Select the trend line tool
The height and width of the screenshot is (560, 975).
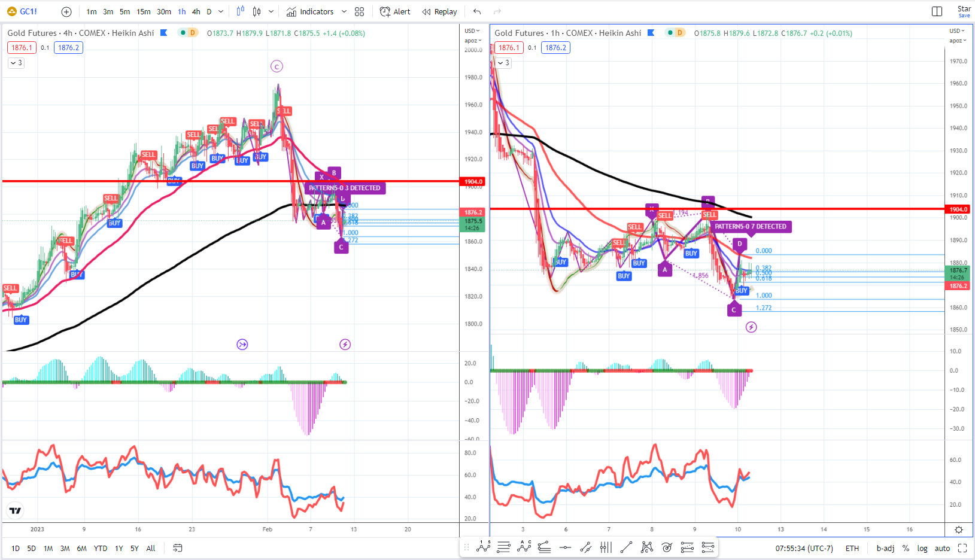(x=626, y=547)
